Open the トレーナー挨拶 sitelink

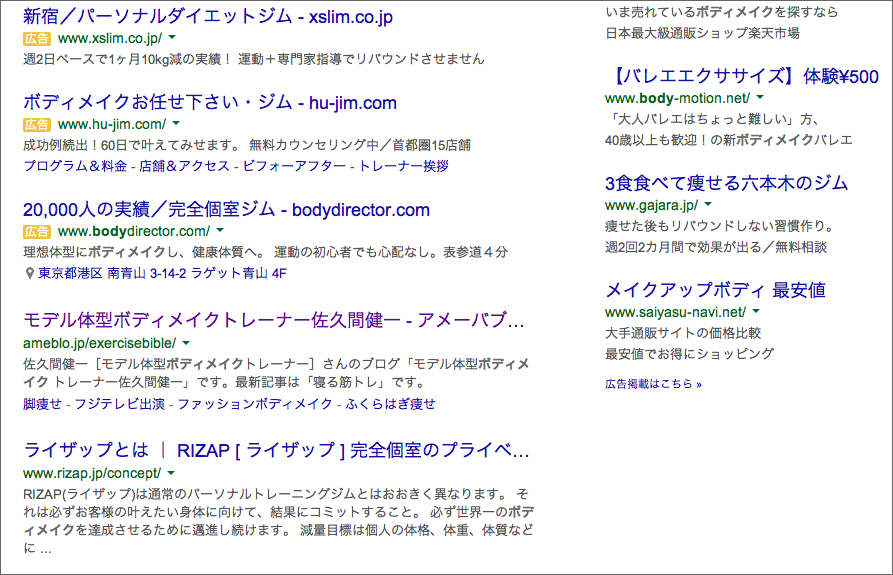click(403, 166)
